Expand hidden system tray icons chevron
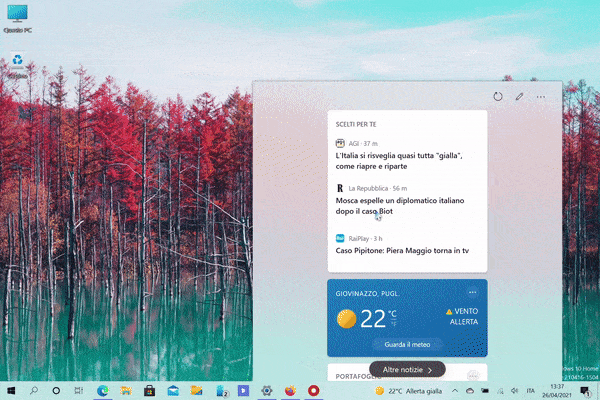 click(455, 391)
